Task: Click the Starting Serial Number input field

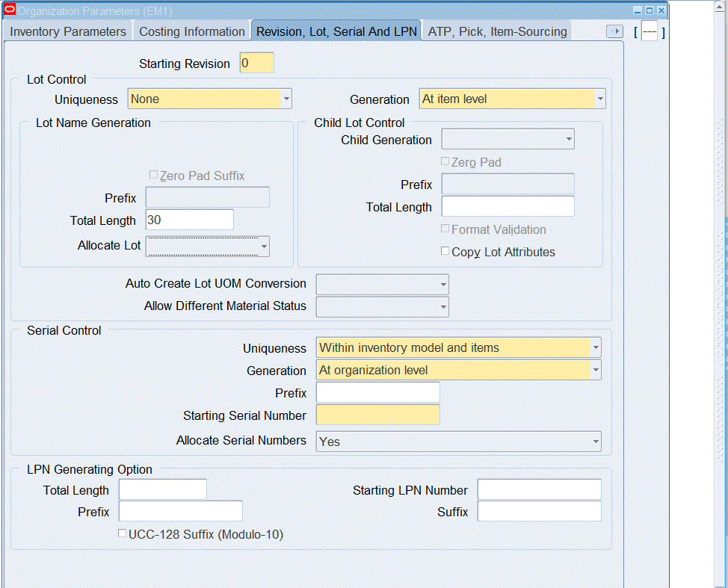Action: 377,415
